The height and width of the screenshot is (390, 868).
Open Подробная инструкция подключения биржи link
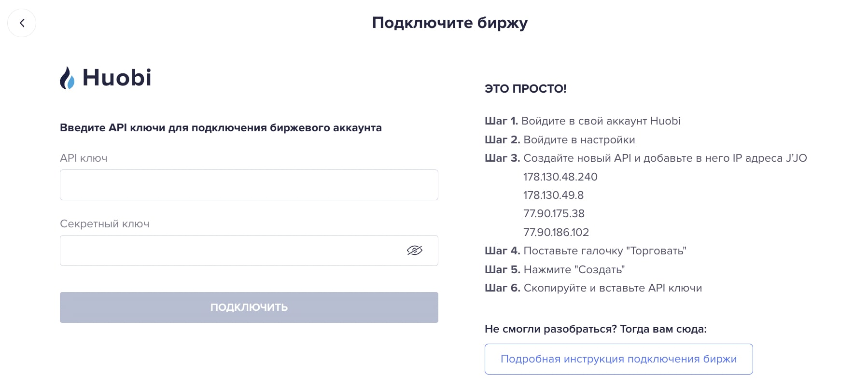click(618, 359)
